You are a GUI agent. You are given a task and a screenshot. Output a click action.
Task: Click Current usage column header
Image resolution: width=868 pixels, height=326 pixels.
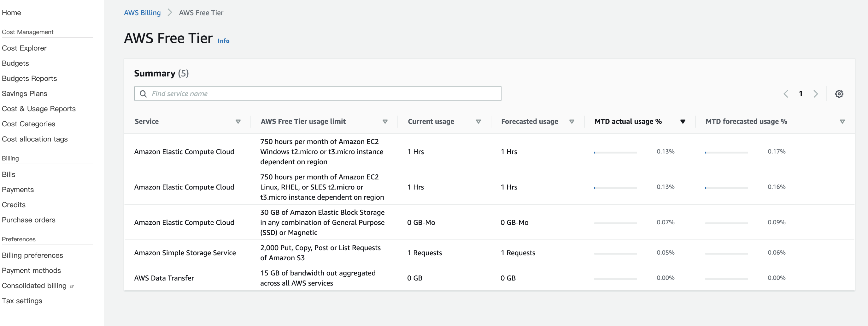tap(431, 122)
